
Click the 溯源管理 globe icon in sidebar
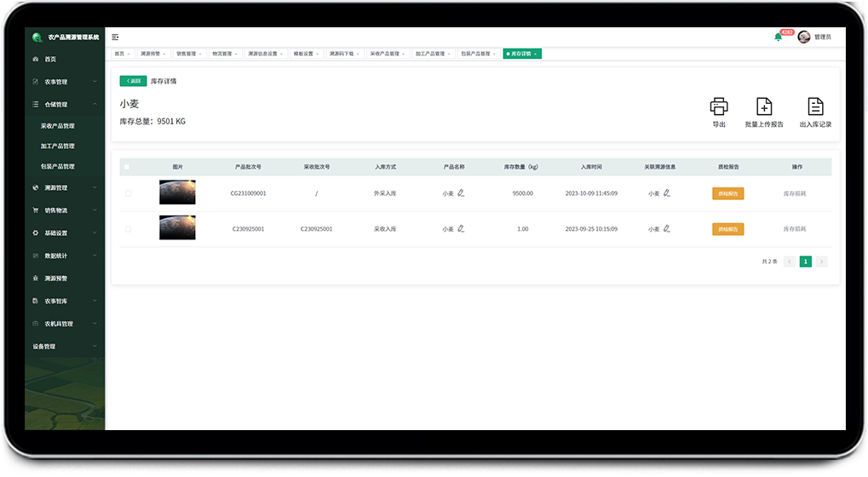[x=36, y=187]
